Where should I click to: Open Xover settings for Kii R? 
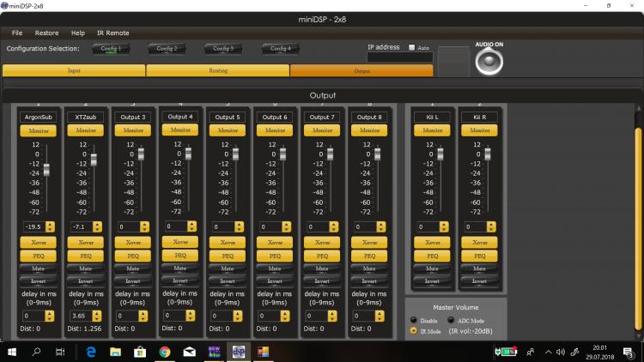point(479,243)
